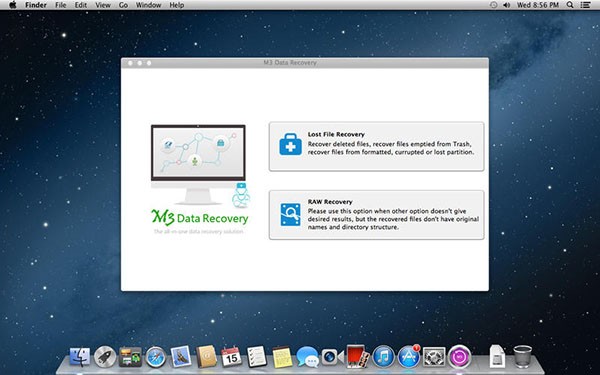Open Launchpad rocket icon in Dock
This screenshot has width=600, height=375.
(105, 357)
